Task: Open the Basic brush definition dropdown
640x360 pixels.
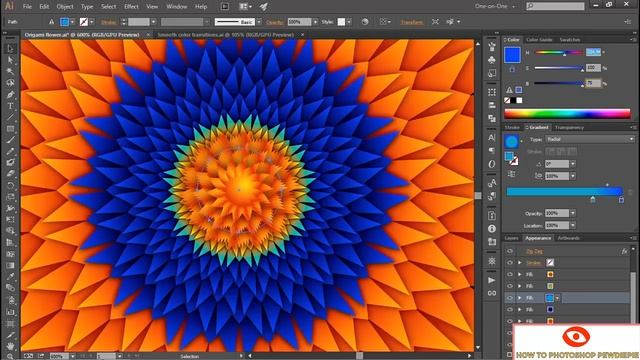Action: point(259,22)
